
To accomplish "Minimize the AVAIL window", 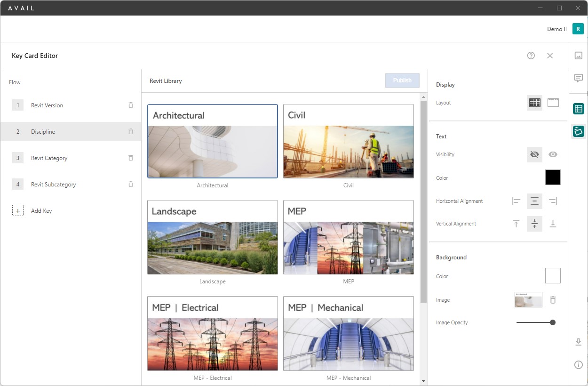I will [540, 8].
